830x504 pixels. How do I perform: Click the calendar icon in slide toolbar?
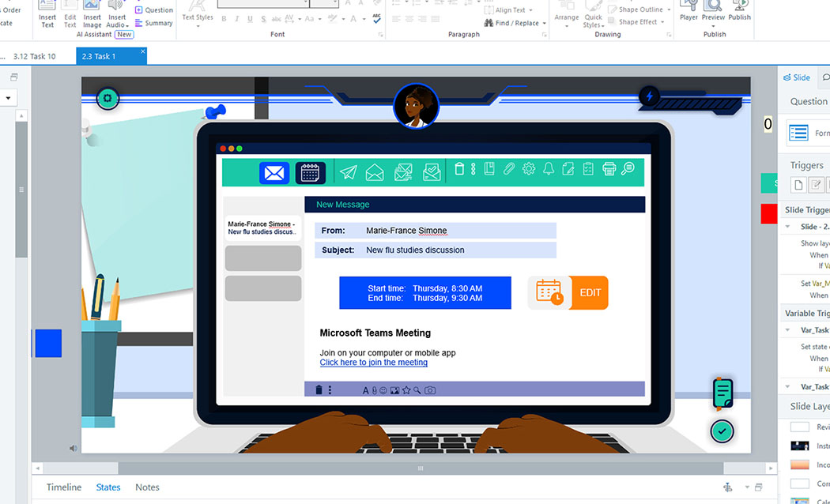point(310,172)
